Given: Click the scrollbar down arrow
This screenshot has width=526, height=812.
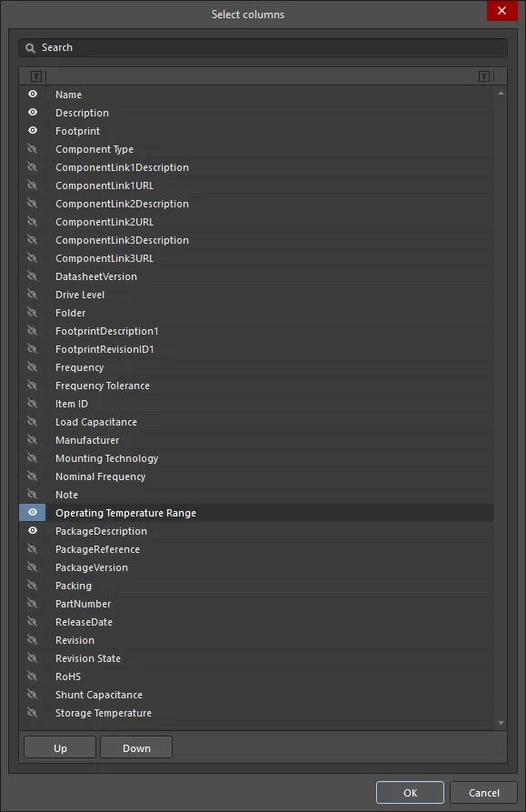Looking at the screenshot, I should [501, 722].
